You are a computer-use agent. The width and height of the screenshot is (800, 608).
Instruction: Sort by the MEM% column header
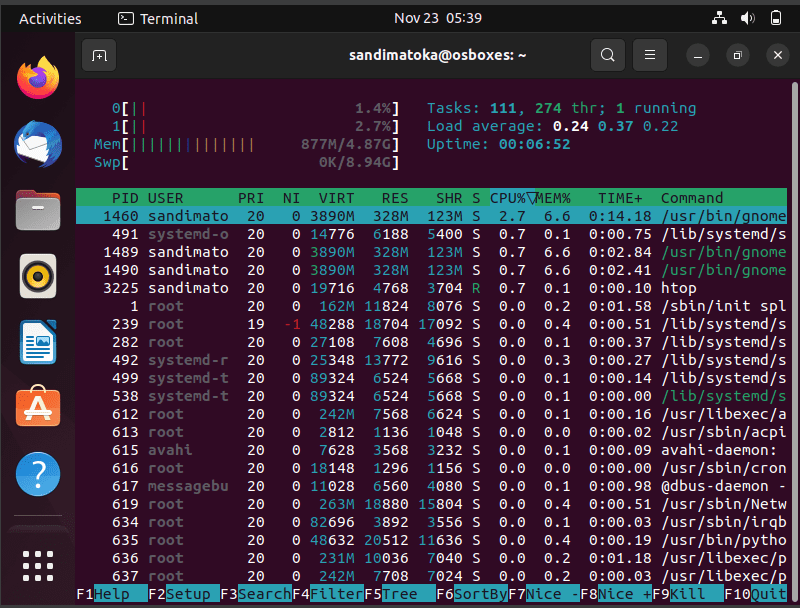coord(553,198)
